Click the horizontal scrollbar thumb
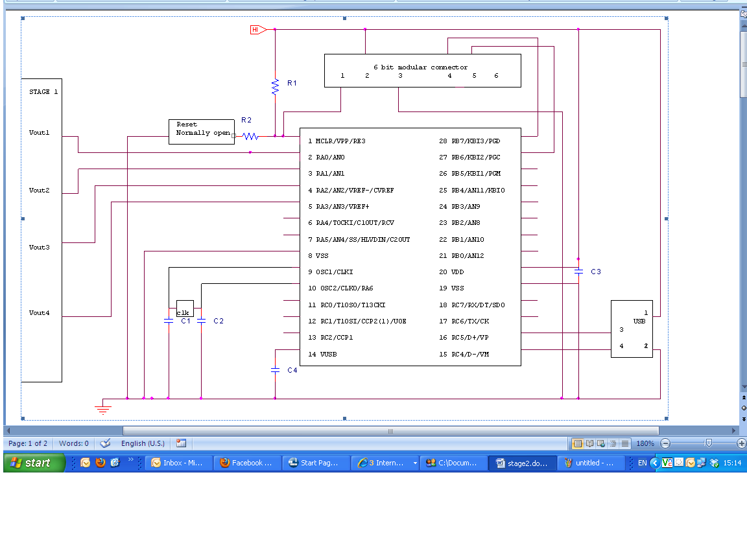Screen dimensions: 747x560 tap(390, 430)
